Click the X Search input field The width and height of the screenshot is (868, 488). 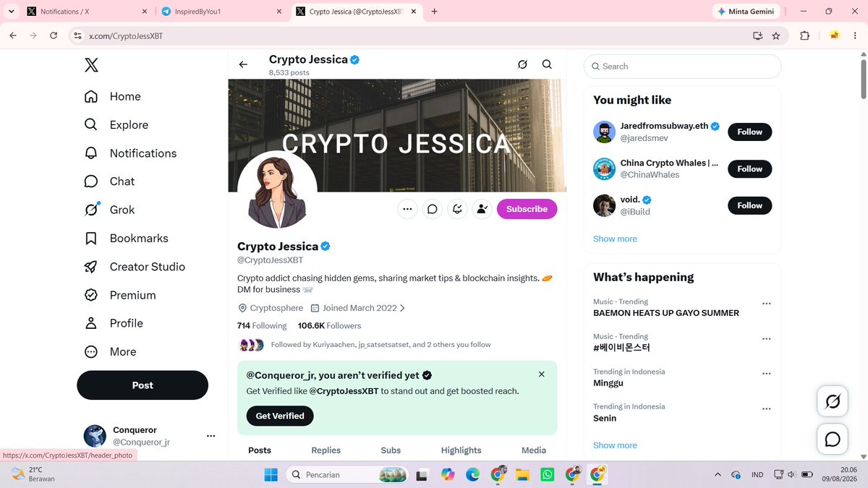click(x=682, y=67)
